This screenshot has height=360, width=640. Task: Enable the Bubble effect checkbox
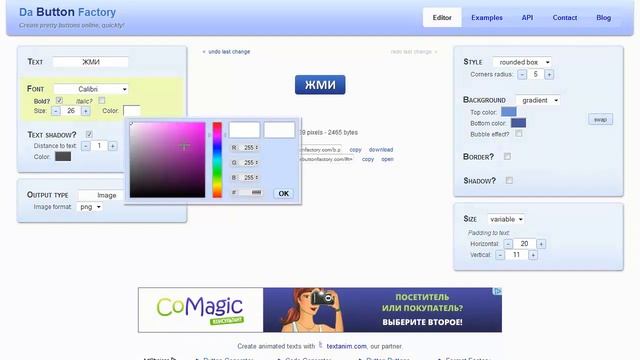[x=518, y=133]
